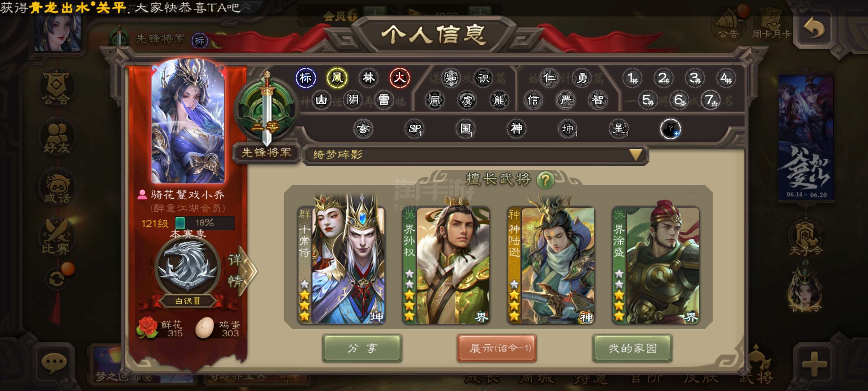Screen dimensions: 868x391
Task: Select the 神 category badge
Action: [x=516, y=129]
